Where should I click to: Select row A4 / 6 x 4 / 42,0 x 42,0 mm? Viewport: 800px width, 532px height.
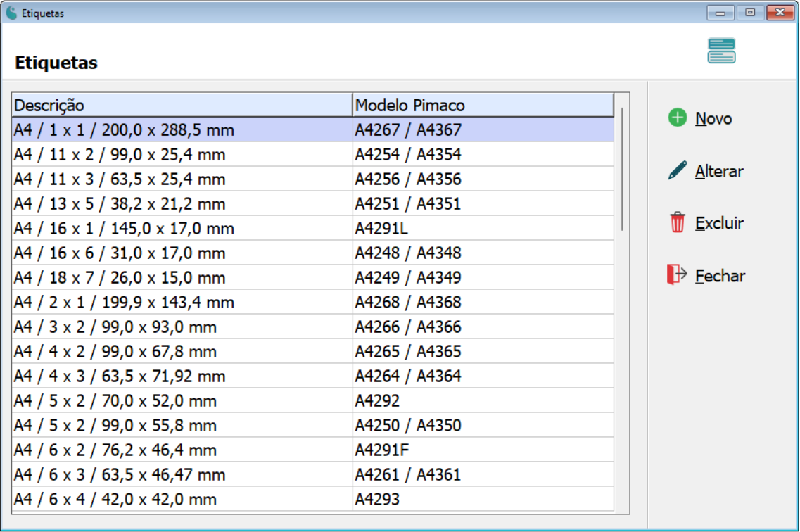point(313,499)
